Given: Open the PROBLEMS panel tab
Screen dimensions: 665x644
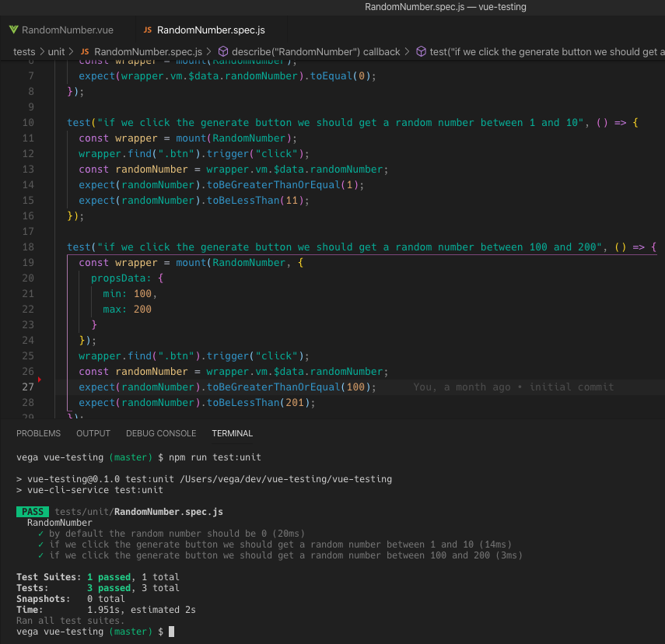Looking at the screenshot, I should tap(38, 433).
